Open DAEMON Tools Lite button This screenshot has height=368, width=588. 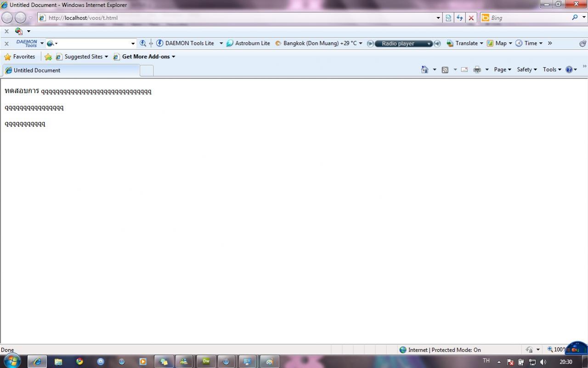(186, 43)
